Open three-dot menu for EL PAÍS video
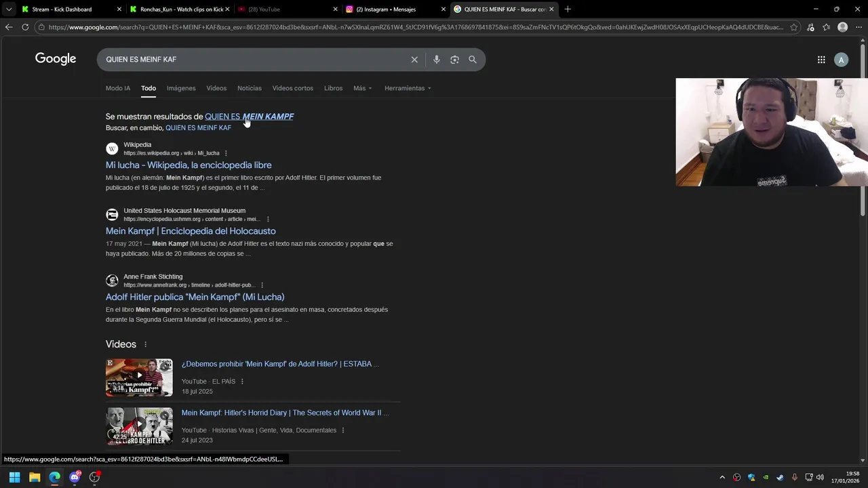This screenshot has height=488, width=868. click(x=242, y=382)
